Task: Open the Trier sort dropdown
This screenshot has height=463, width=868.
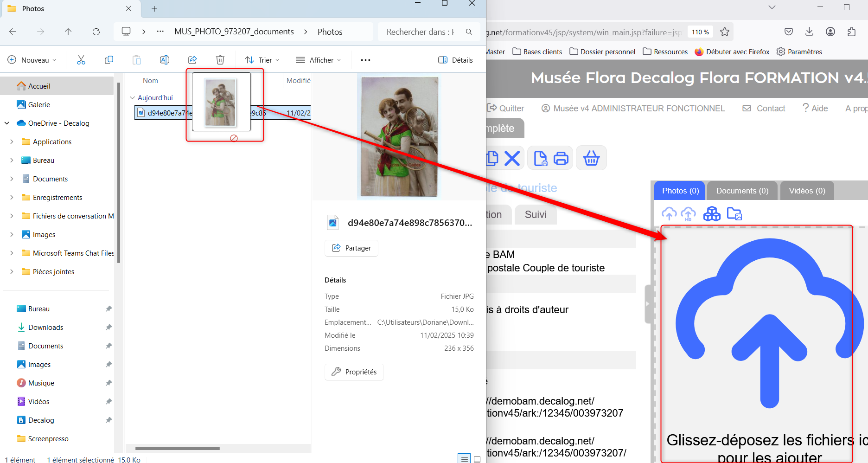Action: tap(262, 60)
